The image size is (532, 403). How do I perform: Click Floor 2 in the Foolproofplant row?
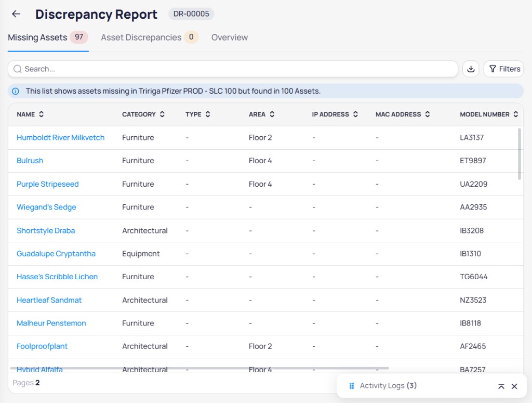pos(260,346)
